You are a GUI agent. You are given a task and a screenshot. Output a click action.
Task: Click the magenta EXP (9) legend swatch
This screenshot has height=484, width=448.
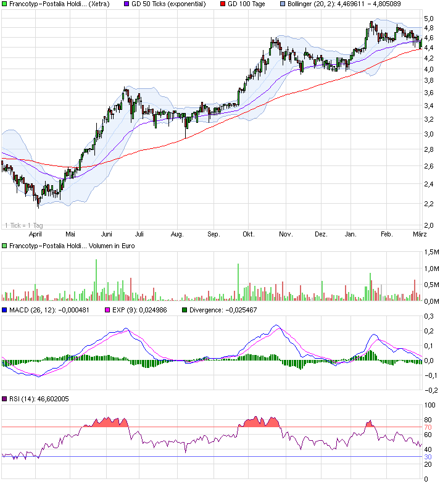tap(107, 310)
